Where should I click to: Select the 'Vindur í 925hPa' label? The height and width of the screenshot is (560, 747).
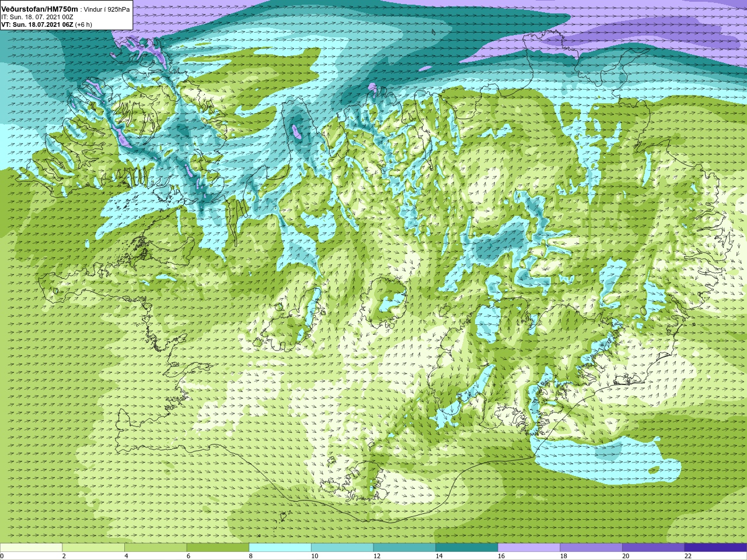107,9
